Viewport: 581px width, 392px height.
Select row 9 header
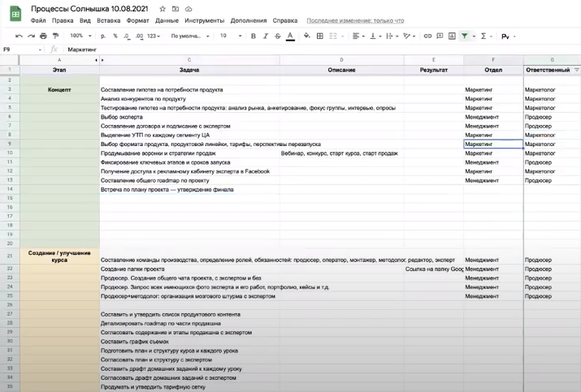(10, 144)
